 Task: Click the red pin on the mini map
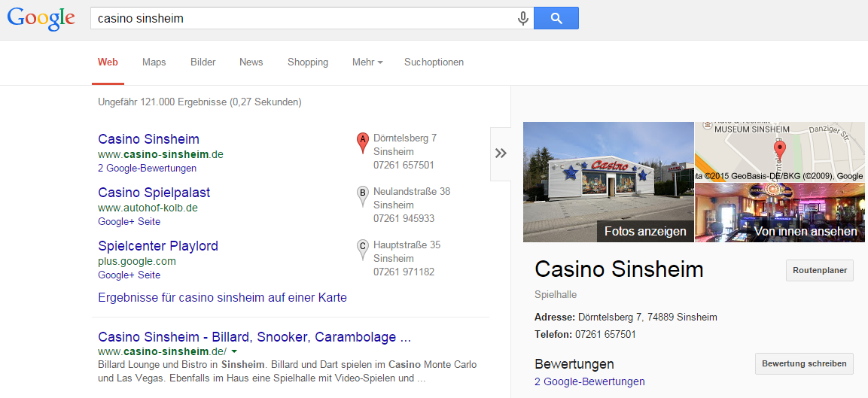click(x=779, y=150)
